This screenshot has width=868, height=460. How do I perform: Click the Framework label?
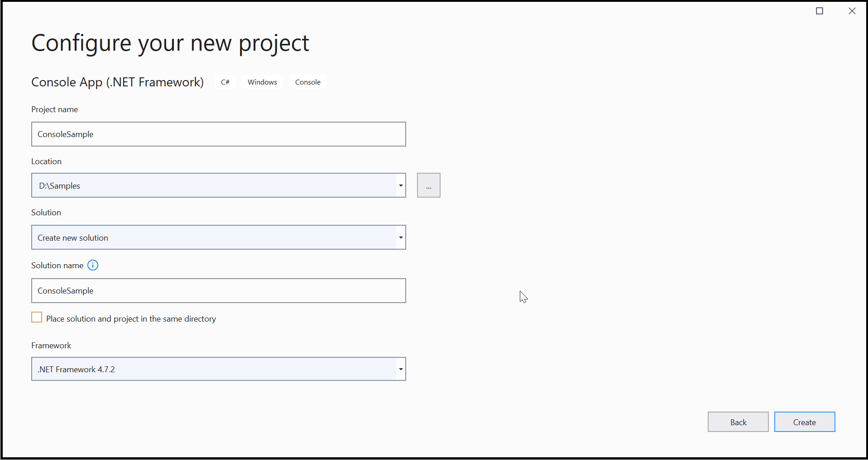point(51,345)
